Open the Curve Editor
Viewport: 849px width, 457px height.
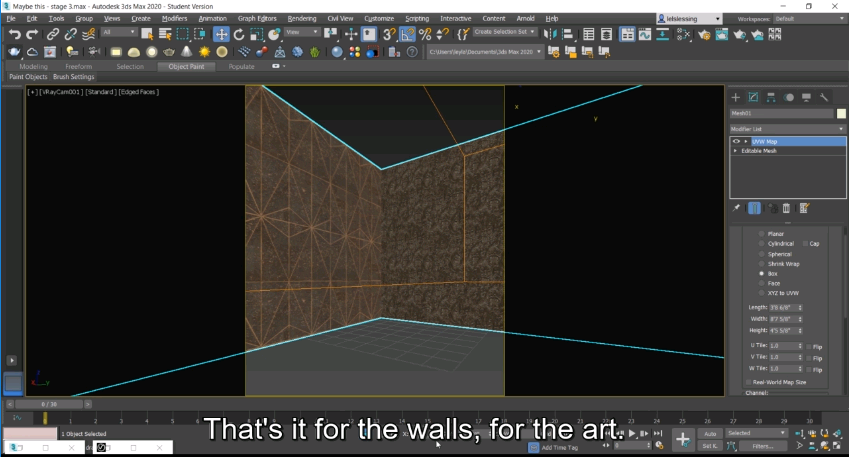tap(644, 35)
